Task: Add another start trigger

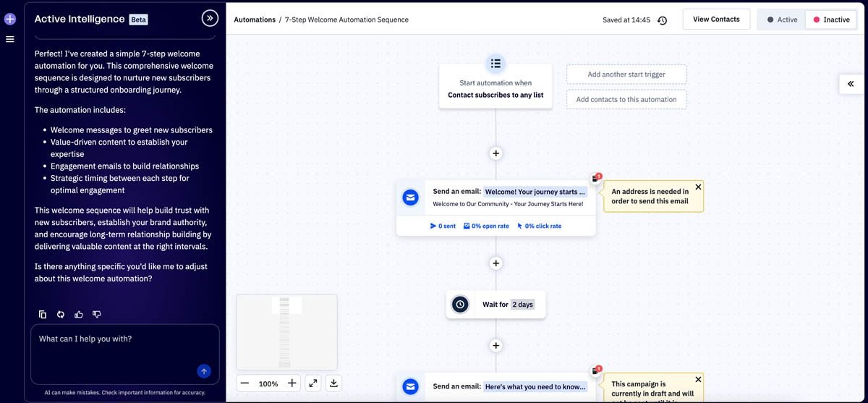Action: point(626,75)
